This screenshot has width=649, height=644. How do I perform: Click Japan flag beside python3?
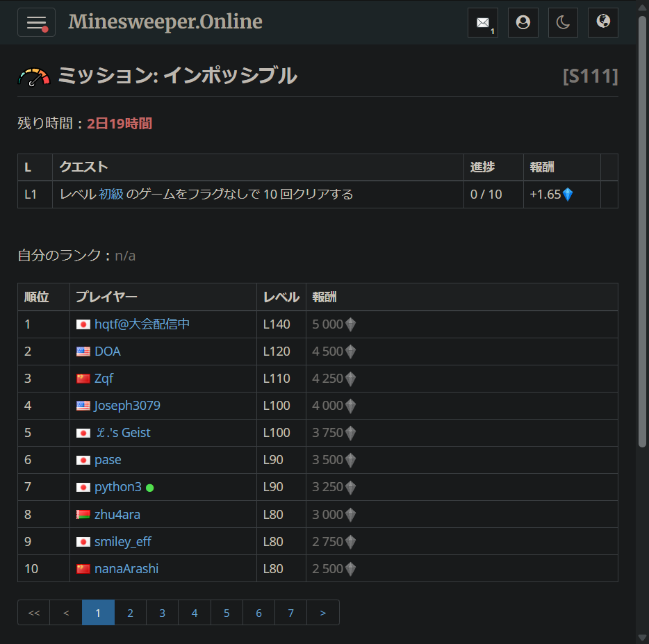click(83, 488)
